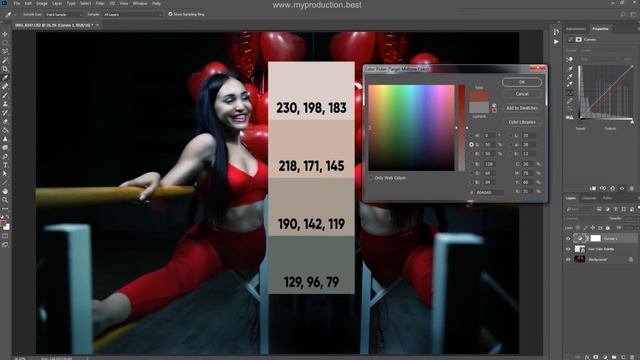
Task: Open the Filter menu
Action: [100, 3]
